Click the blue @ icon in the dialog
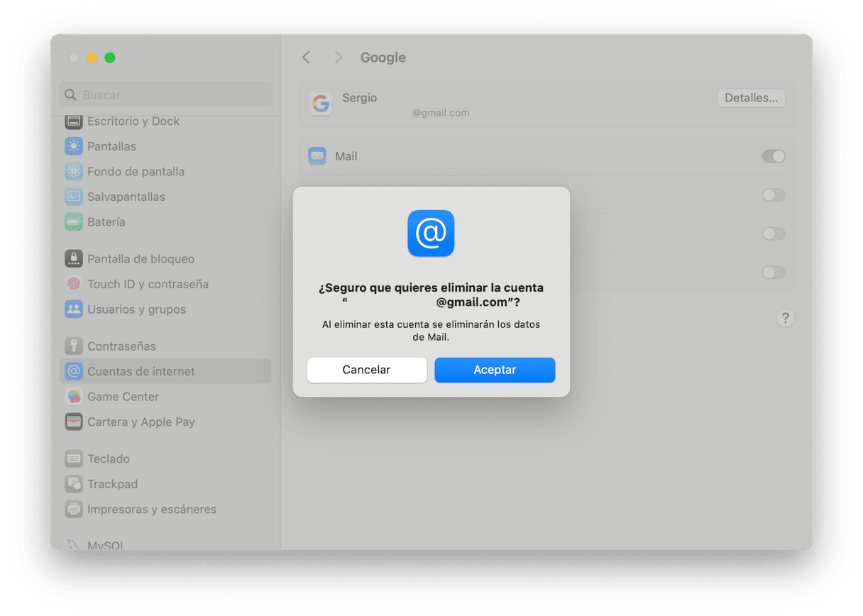863x616 pixels. 431,233
